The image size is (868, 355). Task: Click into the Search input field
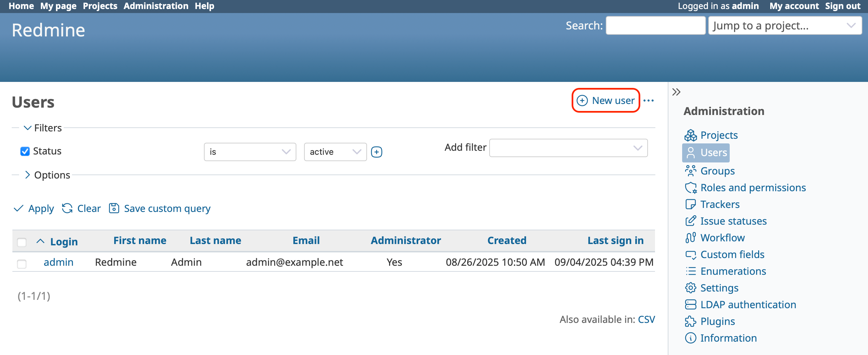655,26
